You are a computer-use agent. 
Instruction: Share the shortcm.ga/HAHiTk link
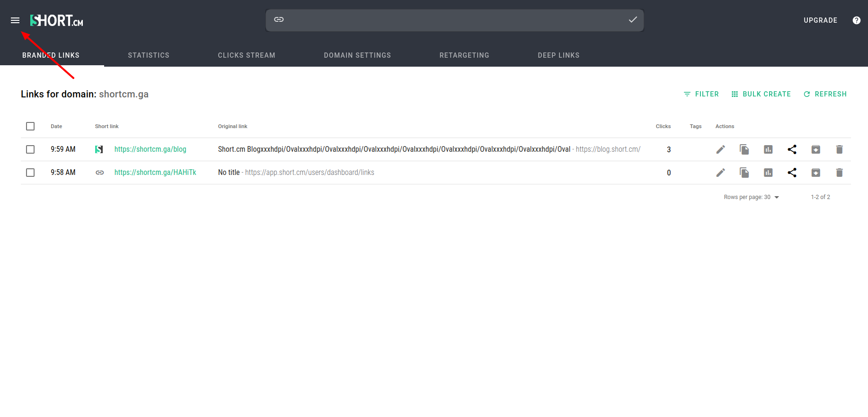pyautogui.click(x=792, y=173)
